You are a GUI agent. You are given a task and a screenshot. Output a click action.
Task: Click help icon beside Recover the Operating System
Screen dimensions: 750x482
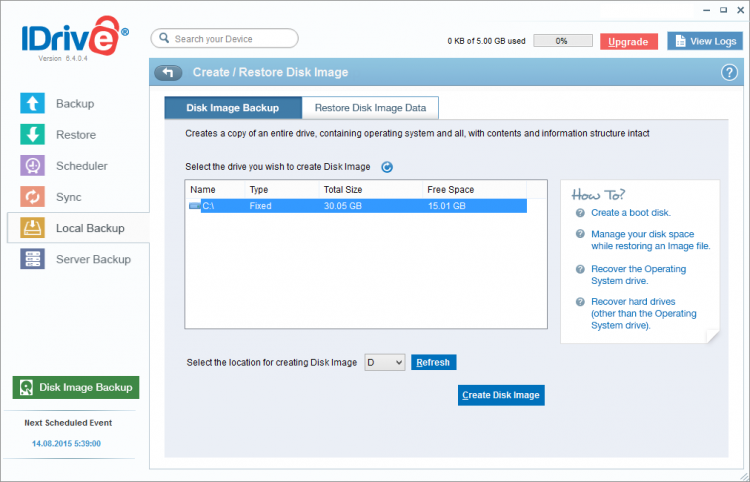click(580, 269)
